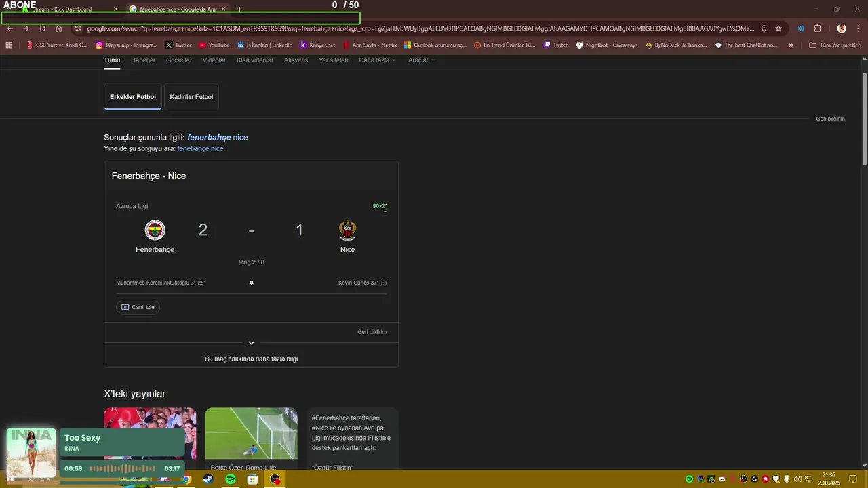868x488 pixels.
Task: Bookmark this page with the star icon
Action: 778,28
